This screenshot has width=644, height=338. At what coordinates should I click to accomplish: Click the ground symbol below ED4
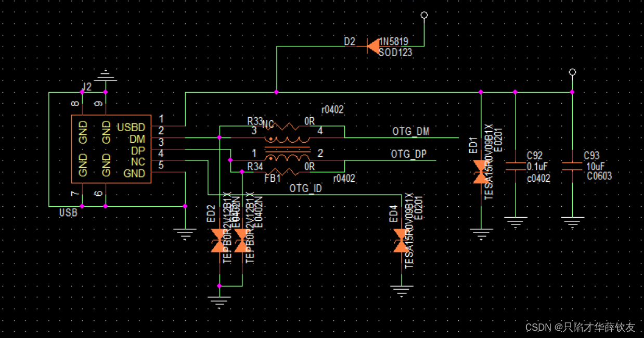pyautogui.click(x=401, y=291)
